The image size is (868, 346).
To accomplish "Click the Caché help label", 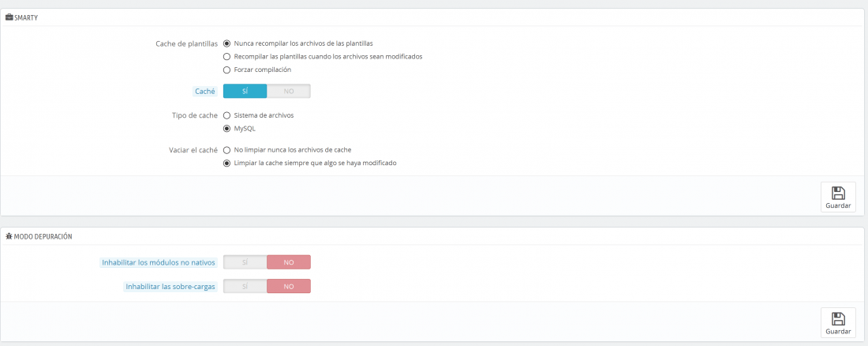I will click(205, 91).
